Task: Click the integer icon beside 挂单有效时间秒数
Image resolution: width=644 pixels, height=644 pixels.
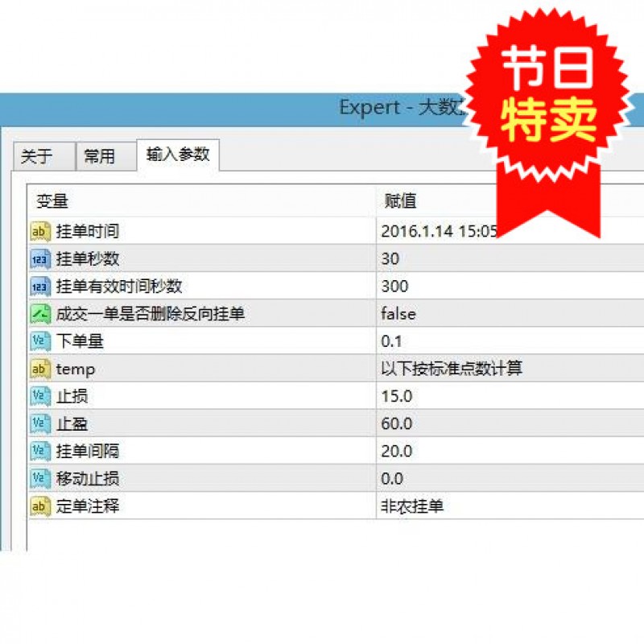Action: point(40,287)
